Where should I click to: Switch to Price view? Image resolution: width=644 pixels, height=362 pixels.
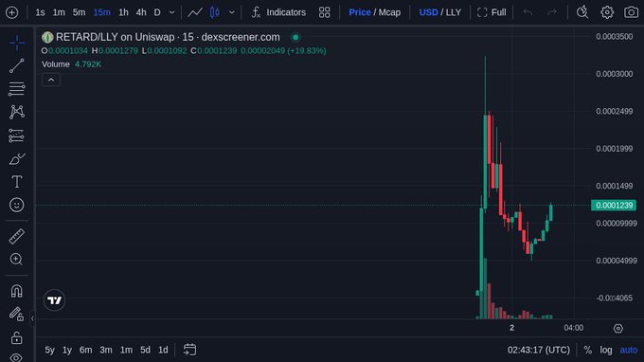pyautogui.click(x=360, y=12)
